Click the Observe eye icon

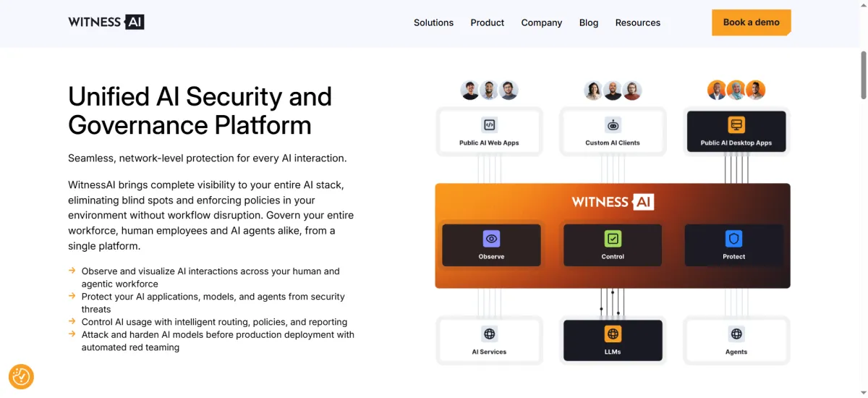(491, 238)
